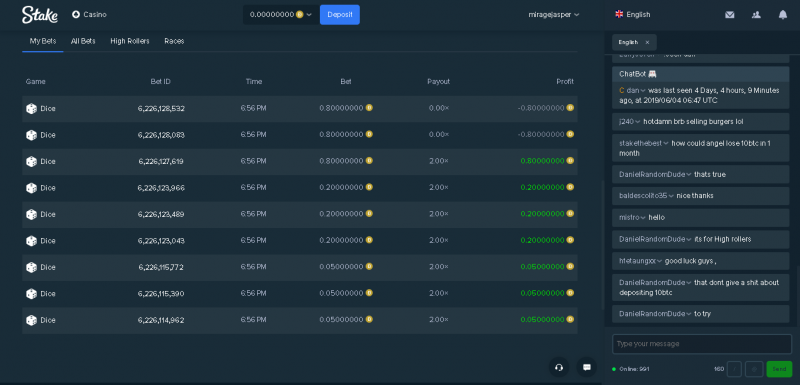Click the Stake logo
The width and height of the screenshot is (800, 385).
pyautogui.click(x=40, y=15)
